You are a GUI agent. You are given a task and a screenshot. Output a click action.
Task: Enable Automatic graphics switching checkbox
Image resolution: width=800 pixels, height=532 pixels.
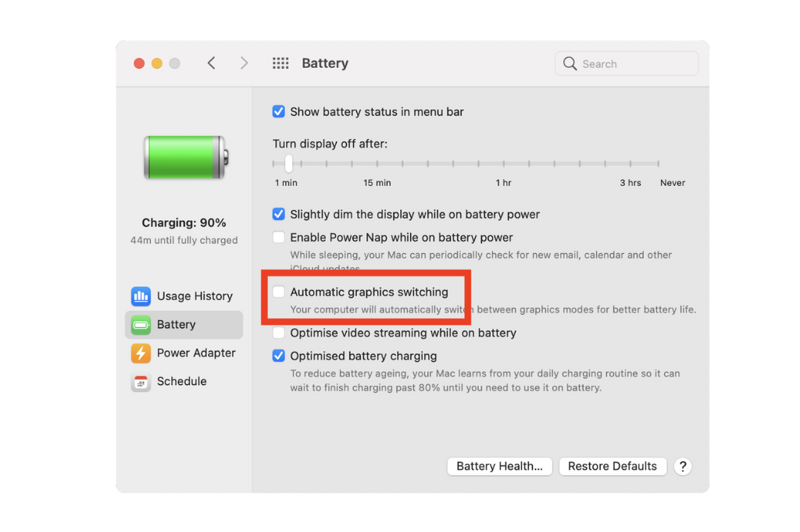coord(279,291)
